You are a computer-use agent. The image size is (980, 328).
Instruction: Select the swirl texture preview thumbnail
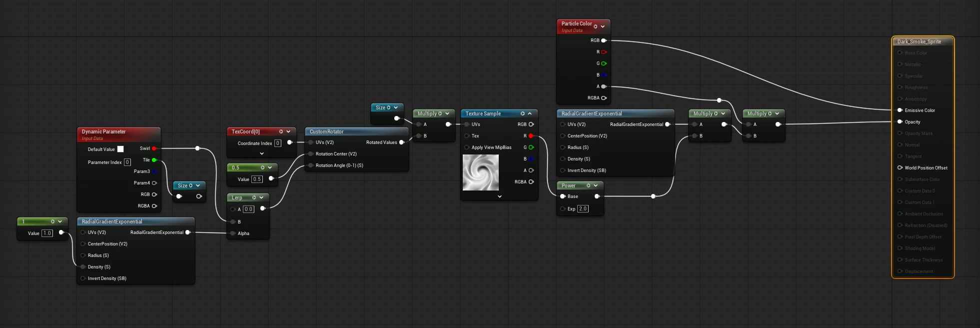[481, 172]
